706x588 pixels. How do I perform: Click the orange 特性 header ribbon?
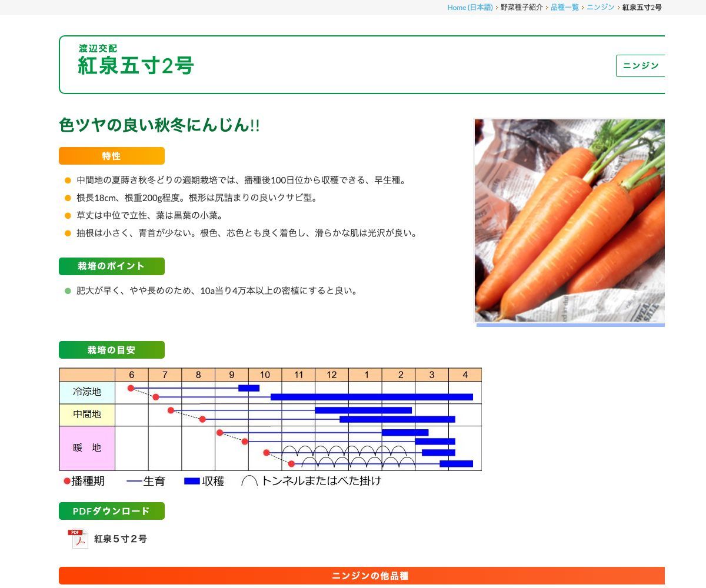coord(111,156)
